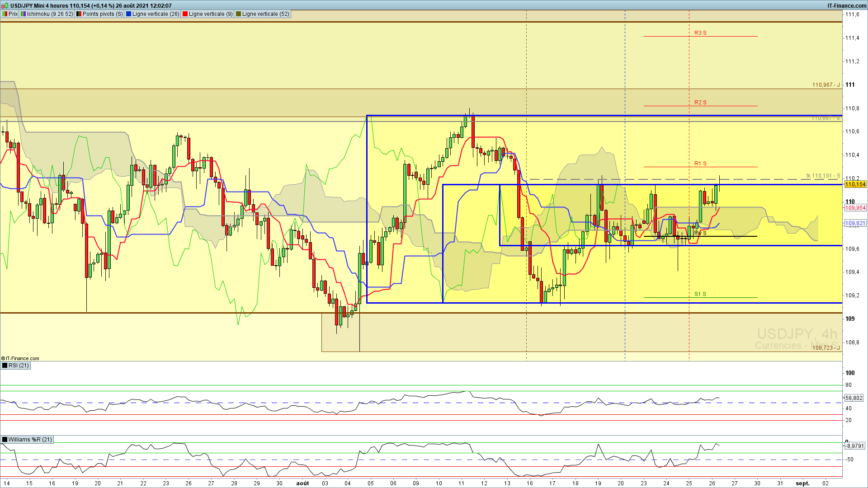Click the 109 price axis label

coord(850,319)
